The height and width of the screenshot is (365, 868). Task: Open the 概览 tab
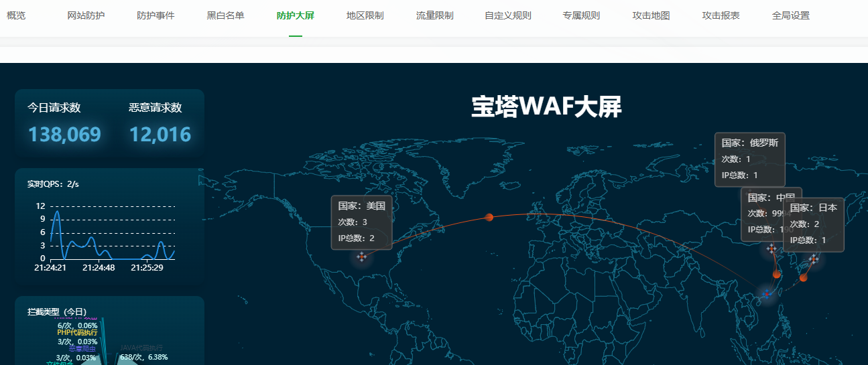[16, 15]
